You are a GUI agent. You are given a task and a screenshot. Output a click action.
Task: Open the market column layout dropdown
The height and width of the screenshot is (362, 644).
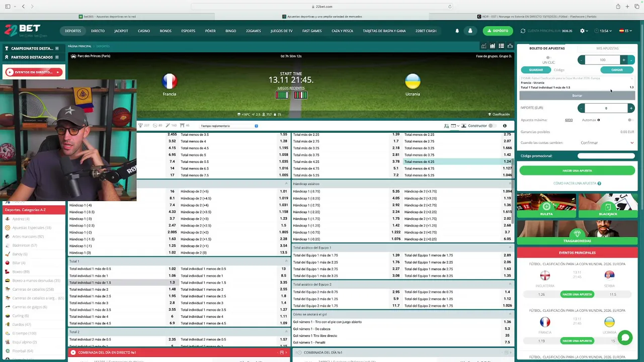point(454,126)
